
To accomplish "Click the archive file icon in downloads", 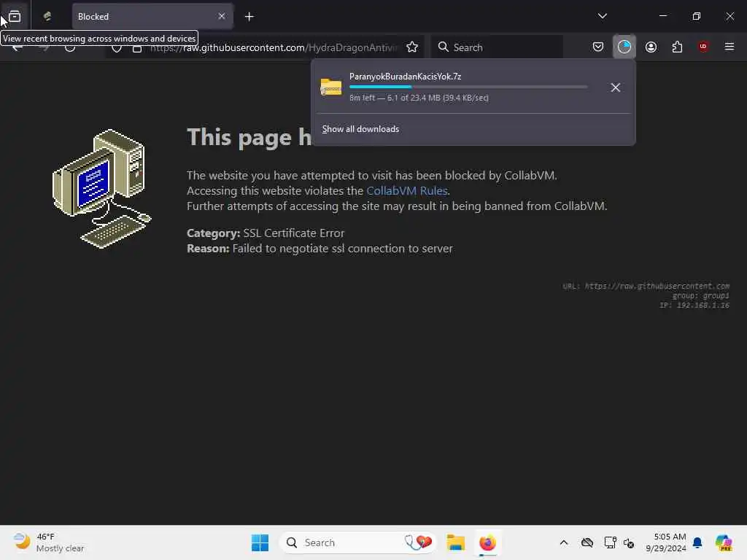I will point(330,87).
